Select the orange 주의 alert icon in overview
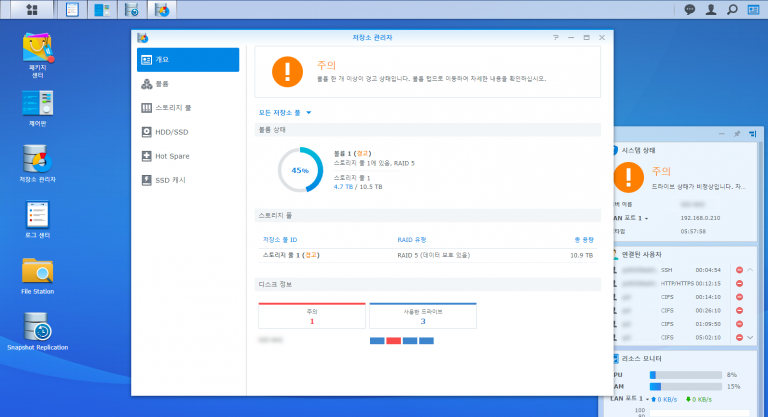 (288, 72)
